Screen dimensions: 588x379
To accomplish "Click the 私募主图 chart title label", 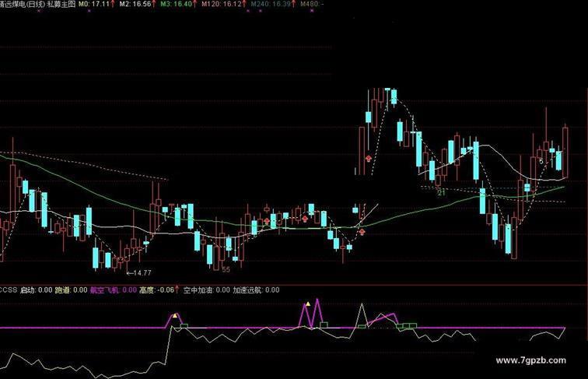I will click(61, 4).
